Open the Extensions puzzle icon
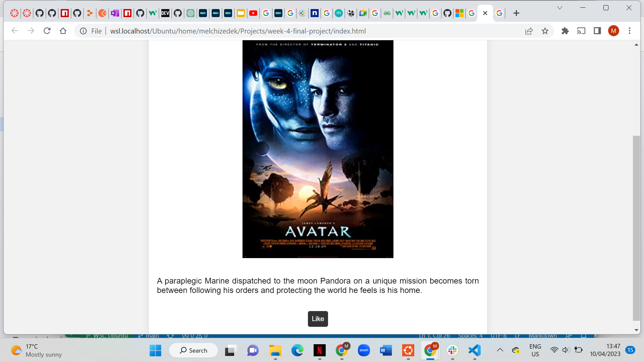Image resolution: width=644 pixels, height=362 pixels. [565, 31]
